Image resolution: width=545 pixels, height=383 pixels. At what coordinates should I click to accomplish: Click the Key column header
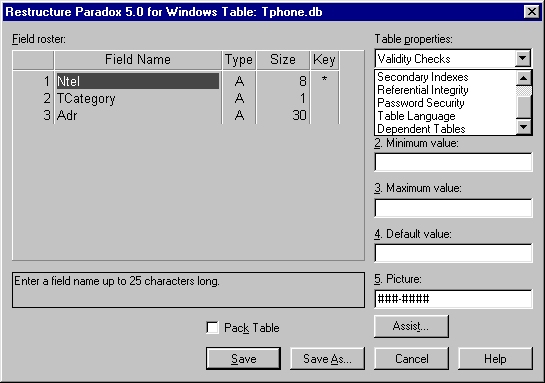324,60
